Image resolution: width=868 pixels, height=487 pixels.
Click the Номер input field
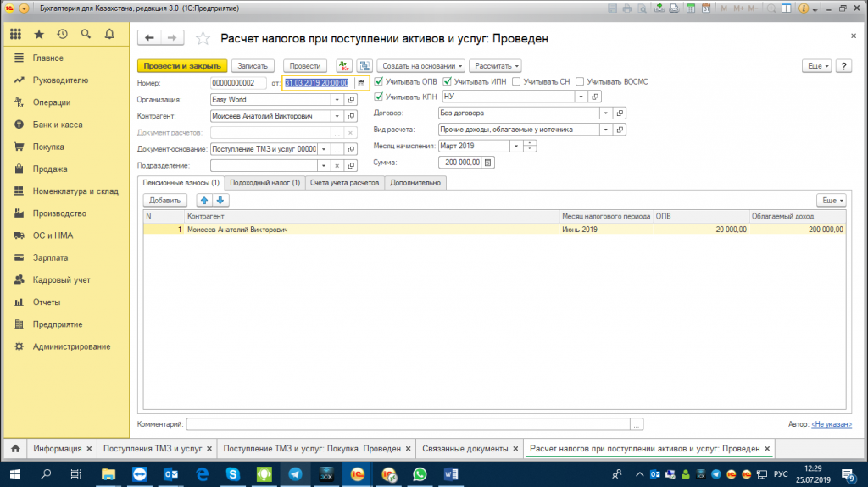click(238, 83)
